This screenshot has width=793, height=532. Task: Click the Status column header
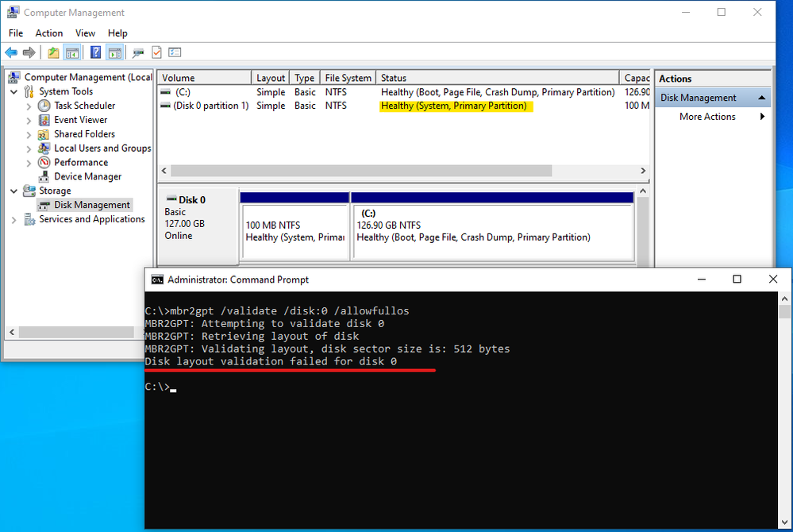(497, 78)
